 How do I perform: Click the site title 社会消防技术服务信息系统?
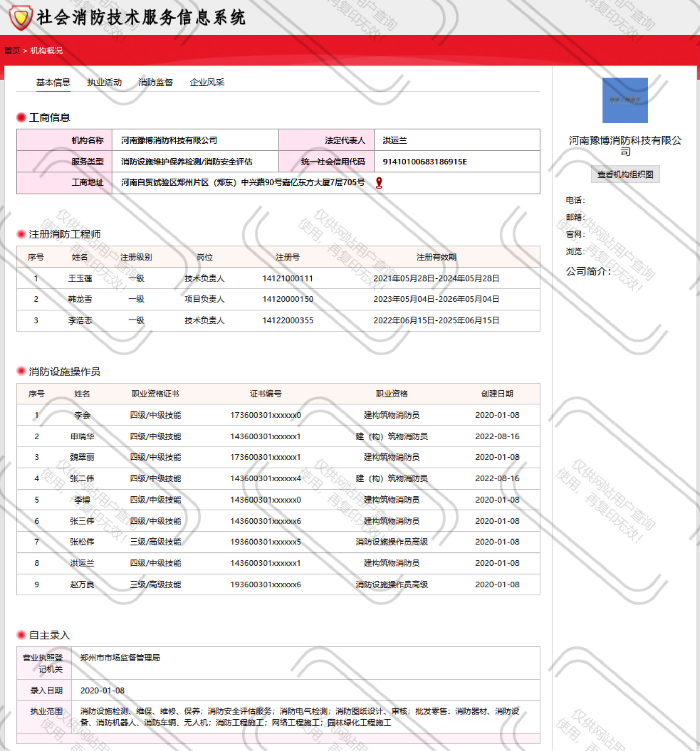point(141,17)
